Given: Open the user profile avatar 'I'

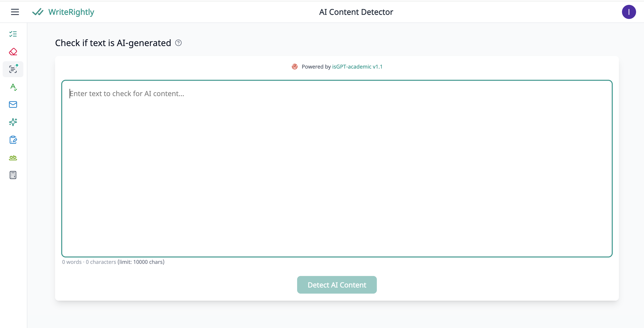Looking at the screenshot, I should click(629, 12).
